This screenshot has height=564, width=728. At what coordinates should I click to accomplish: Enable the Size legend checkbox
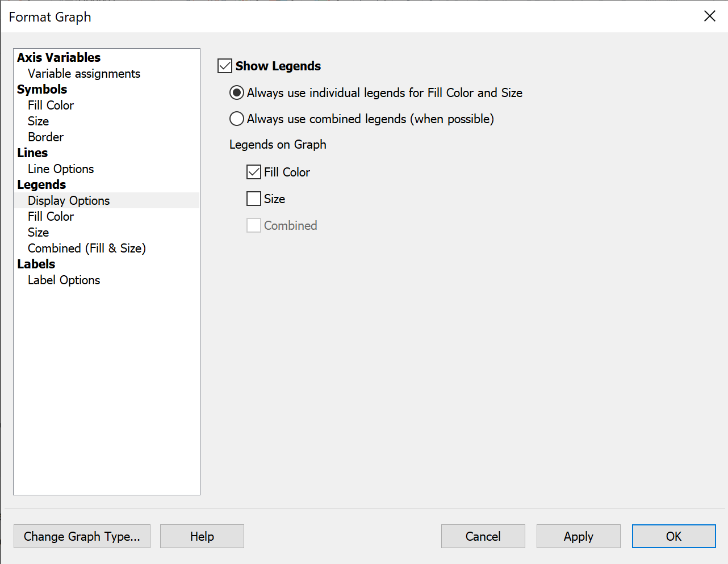tap(253, 199)
